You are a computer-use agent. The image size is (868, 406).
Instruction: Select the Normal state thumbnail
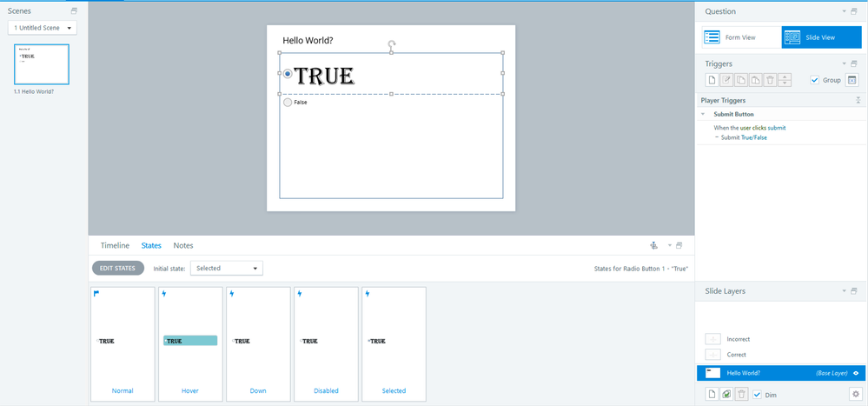point(123,344)
